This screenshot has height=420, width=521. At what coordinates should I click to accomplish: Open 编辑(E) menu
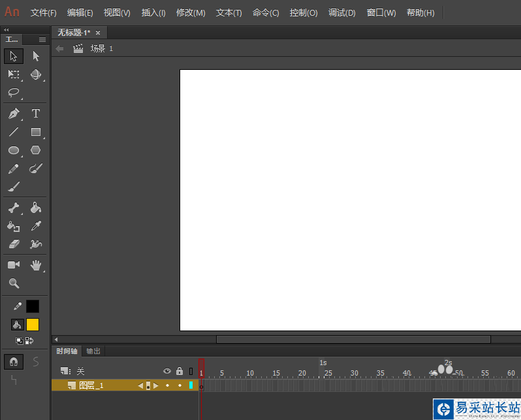point(80,12)
